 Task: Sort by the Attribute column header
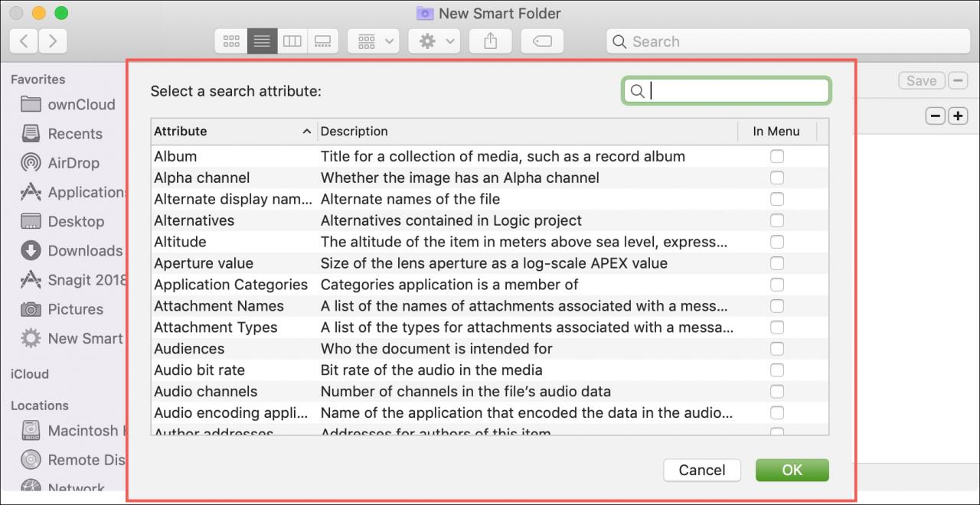click(234, 132)
